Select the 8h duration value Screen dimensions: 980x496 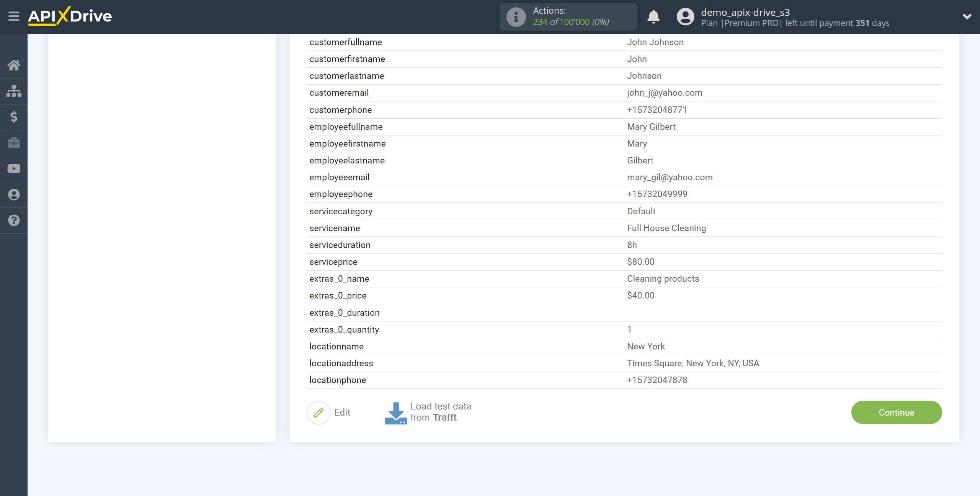click(632, 245)
